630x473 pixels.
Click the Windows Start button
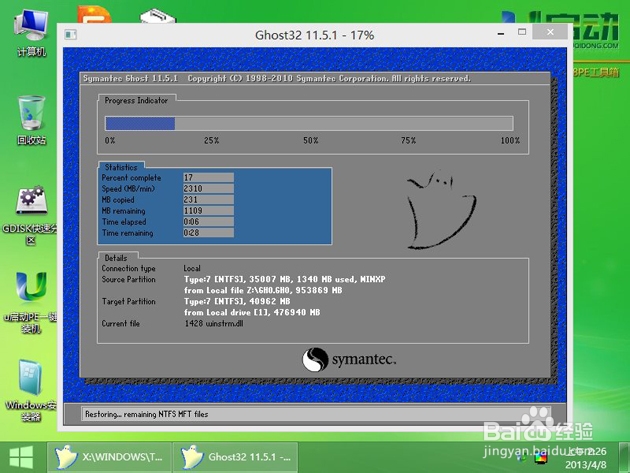point(21,457)
